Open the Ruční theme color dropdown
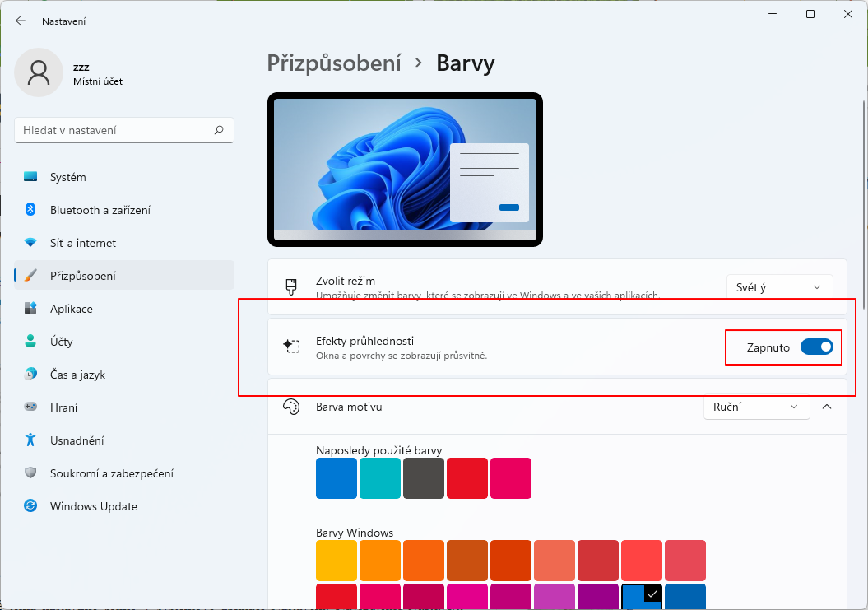The image size is (868, 610). pos(755,407)
